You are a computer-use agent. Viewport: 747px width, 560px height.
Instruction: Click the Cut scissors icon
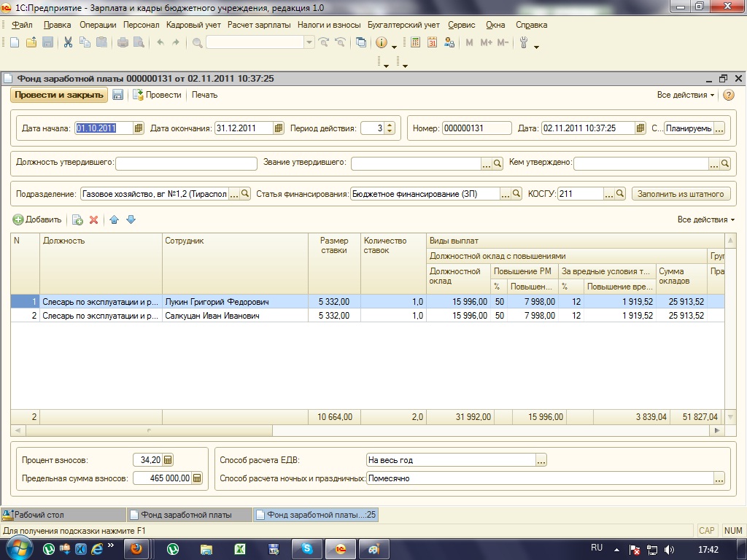pyautogui.click(x=68, y=42)
